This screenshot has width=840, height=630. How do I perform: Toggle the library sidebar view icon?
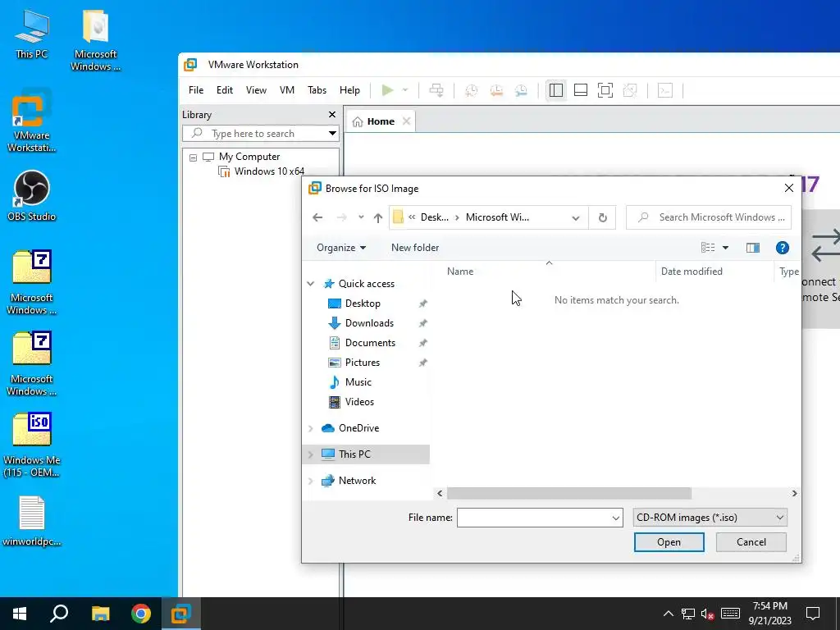coord(556,90)
